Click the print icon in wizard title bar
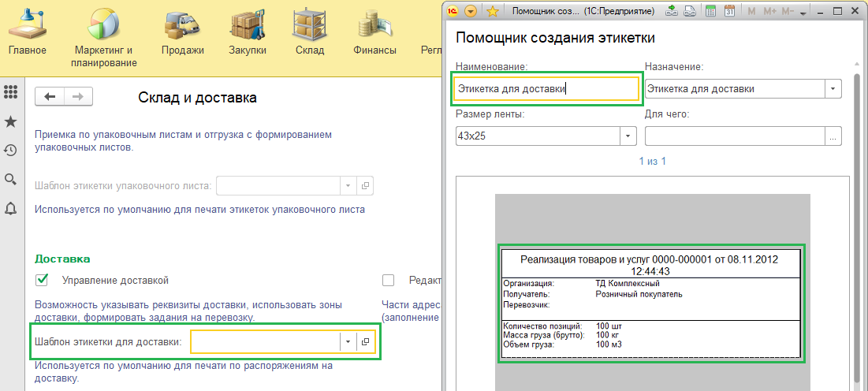 (690, 10)
